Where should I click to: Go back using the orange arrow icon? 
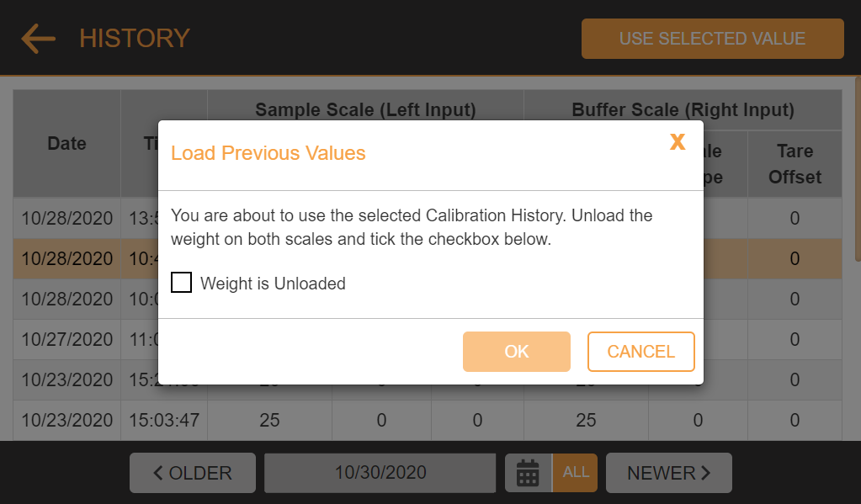[x=38, y=39]
